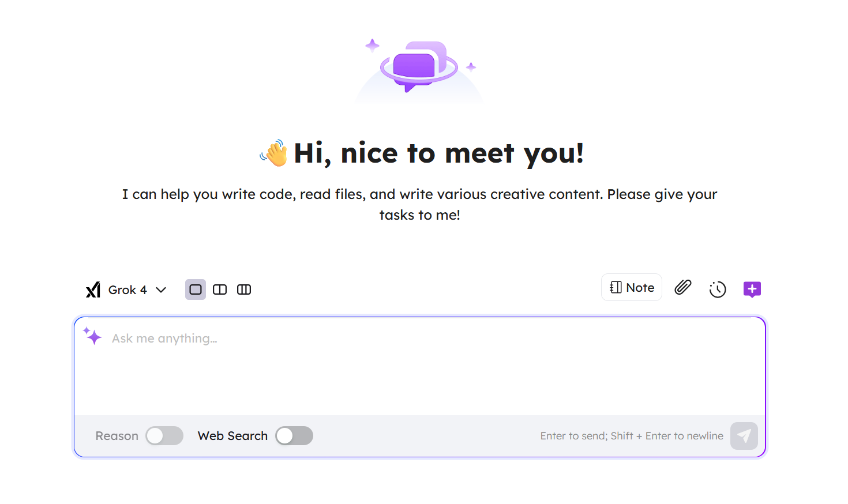The image size is (848, 504).
Task: Turn on the Web Search toggle
Action: (x=294, y=436)
